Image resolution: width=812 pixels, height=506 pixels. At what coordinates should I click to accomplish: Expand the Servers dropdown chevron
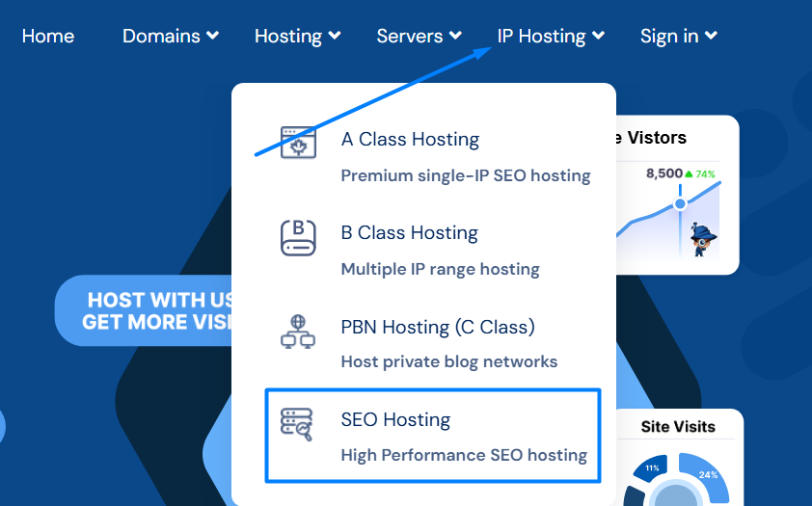455,36
